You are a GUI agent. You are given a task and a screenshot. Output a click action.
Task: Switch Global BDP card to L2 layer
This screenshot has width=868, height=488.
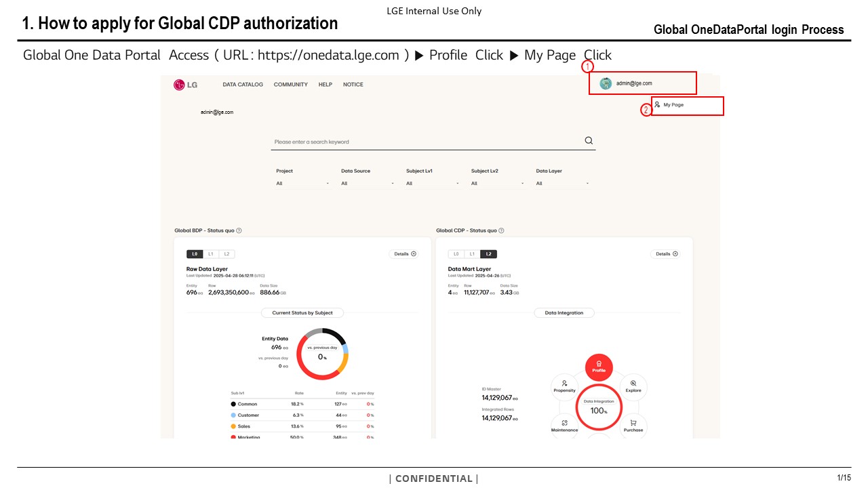pos(226,254)
